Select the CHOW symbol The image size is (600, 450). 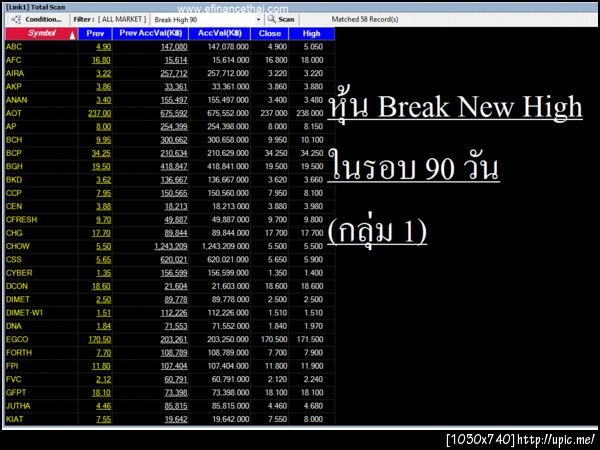[x=18, y=246]
